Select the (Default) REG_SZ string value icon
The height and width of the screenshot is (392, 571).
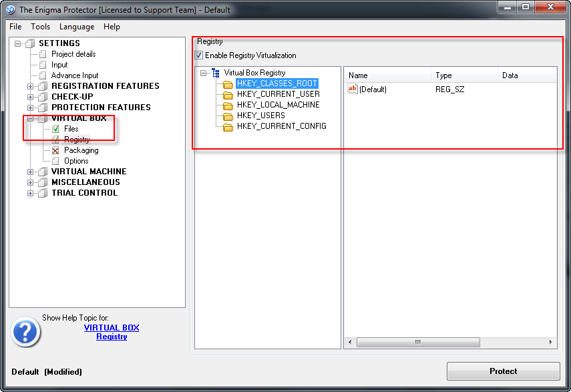click(352, 89)
